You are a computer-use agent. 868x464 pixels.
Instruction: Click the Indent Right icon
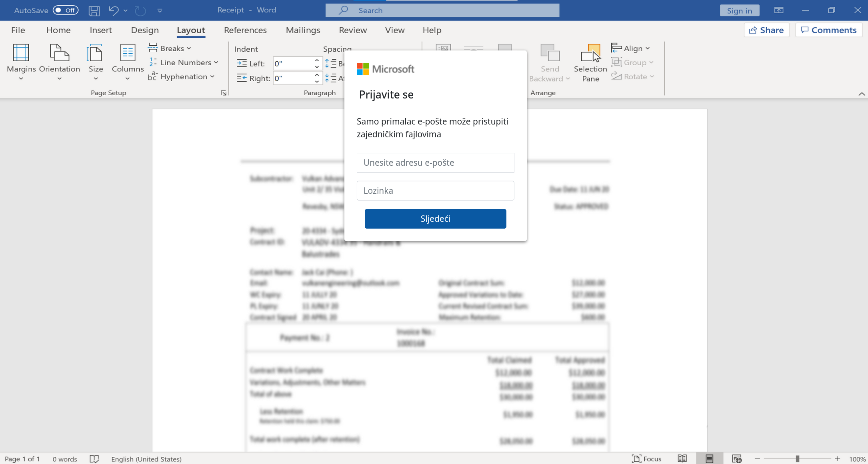tap(242, 78)
